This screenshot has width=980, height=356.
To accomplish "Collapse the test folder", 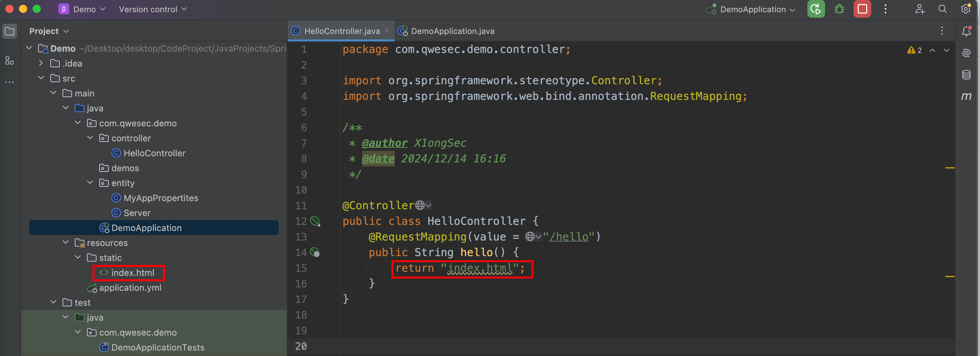I will [x=53, y=302].
